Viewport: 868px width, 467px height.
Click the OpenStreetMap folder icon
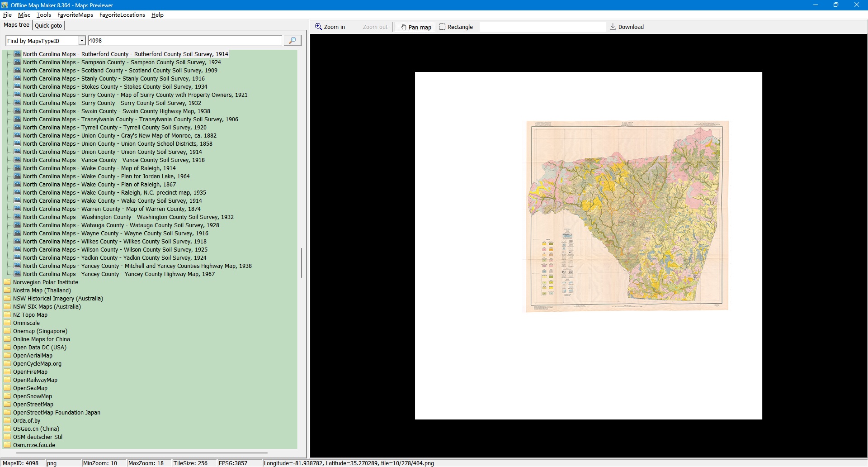coord(7,405)
